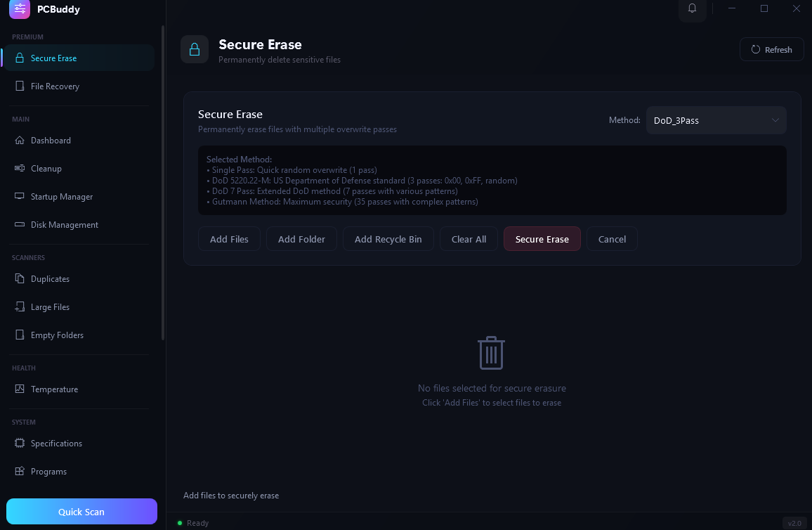The height and width of the screenshot is (530, 812).
Task: Open installed Programs list
Action: (48, 472)
